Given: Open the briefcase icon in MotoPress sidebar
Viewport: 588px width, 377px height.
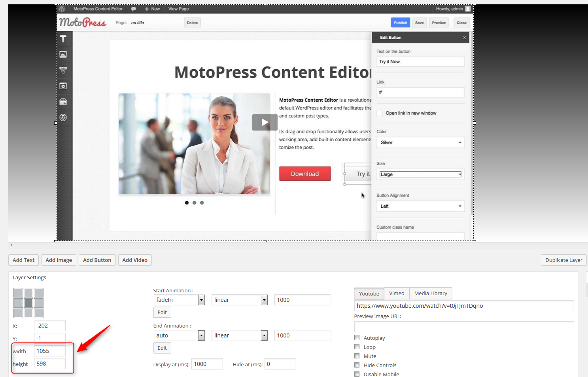Looking at the screenshot, I should pyautogui.click(x=63, y=102).
